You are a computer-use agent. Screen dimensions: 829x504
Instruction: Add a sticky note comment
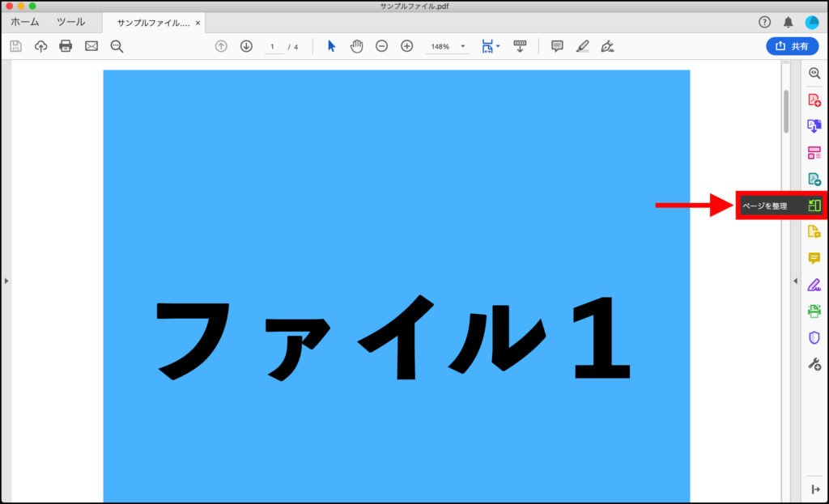pos(557,46)
